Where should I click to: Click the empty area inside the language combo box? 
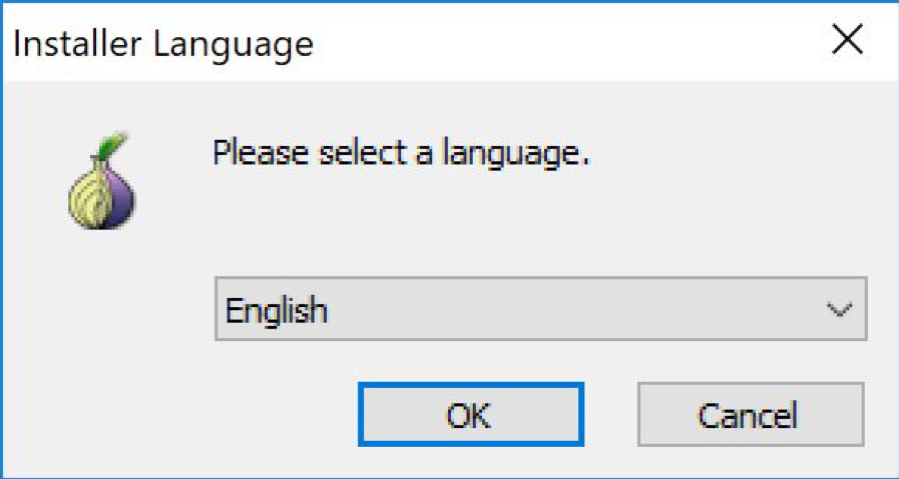(x=573, y=309)
